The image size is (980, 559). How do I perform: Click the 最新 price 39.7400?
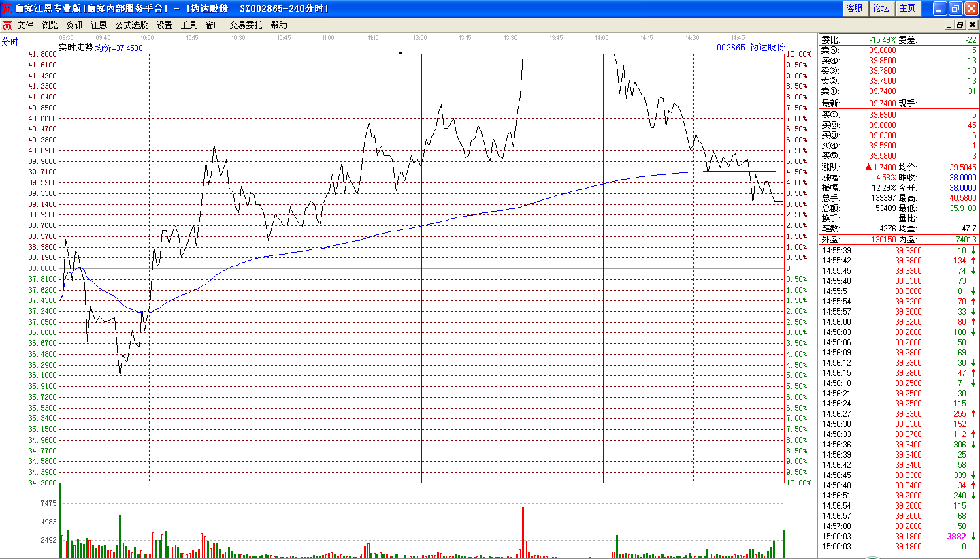click(883, 103)
